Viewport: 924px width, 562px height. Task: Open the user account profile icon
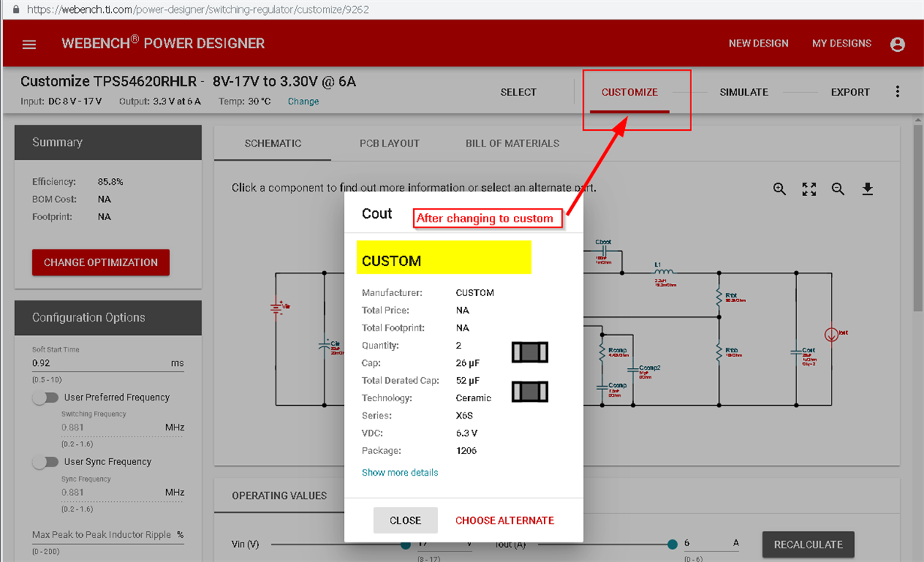(898, 44)
